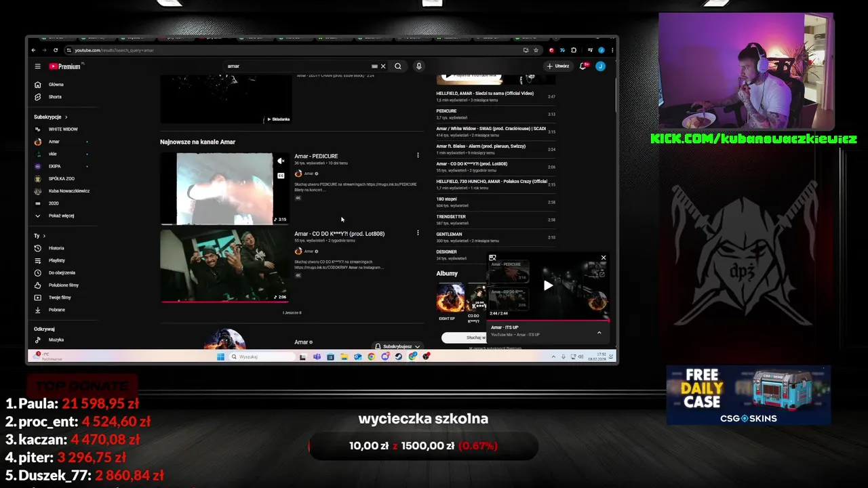Screen dimensions: 868x488
Task: Open Pobrane downloads in sidebar
Action: 57,310
